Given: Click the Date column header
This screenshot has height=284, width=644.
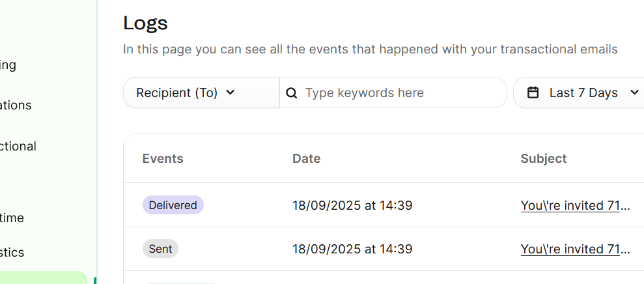Looking at the screenshot, I should (x=306, y=158).
